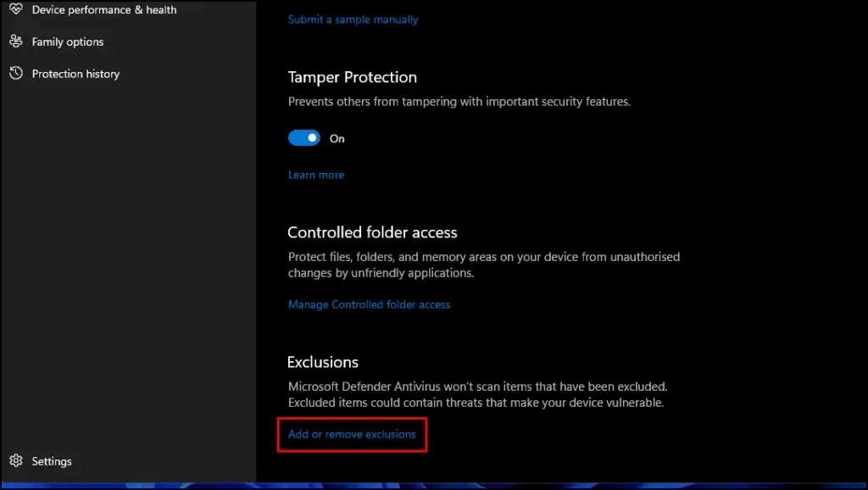Screen dimensions: 868x490
Task: Click the Settings gear icon
Action: pos(16,460)
